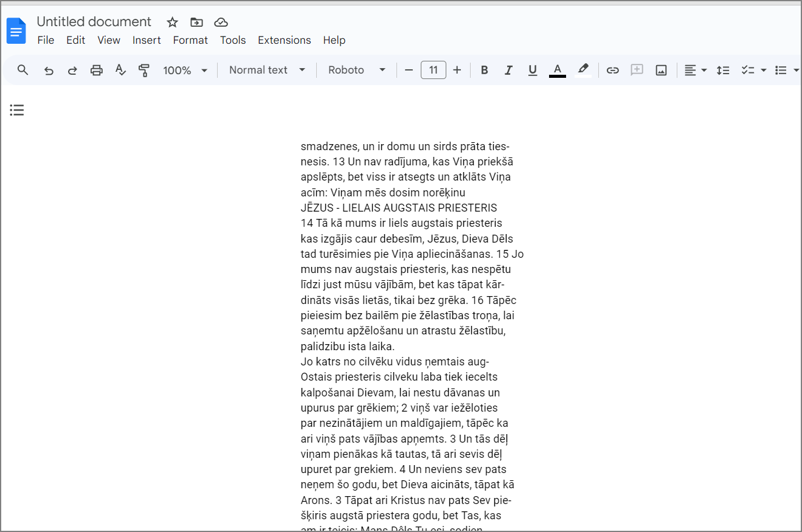Insert a bulleted list
The image size is (802, 532).
pos(781,71)
